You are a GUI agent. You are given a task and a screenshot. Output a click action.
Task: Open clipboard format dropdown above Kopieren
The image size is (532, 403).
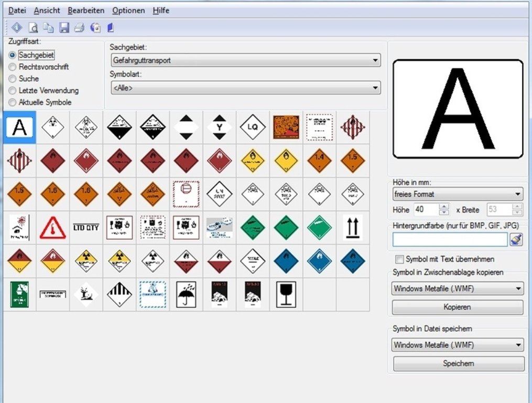click(458, 289)
